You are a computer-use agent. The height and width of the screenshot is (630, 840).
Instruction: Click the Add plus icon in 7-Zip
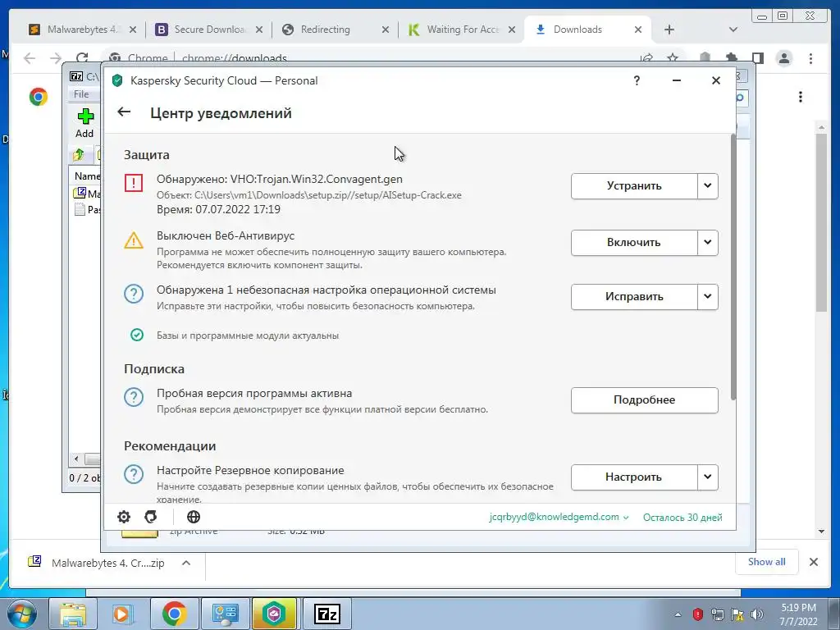(x=85, y=116)
